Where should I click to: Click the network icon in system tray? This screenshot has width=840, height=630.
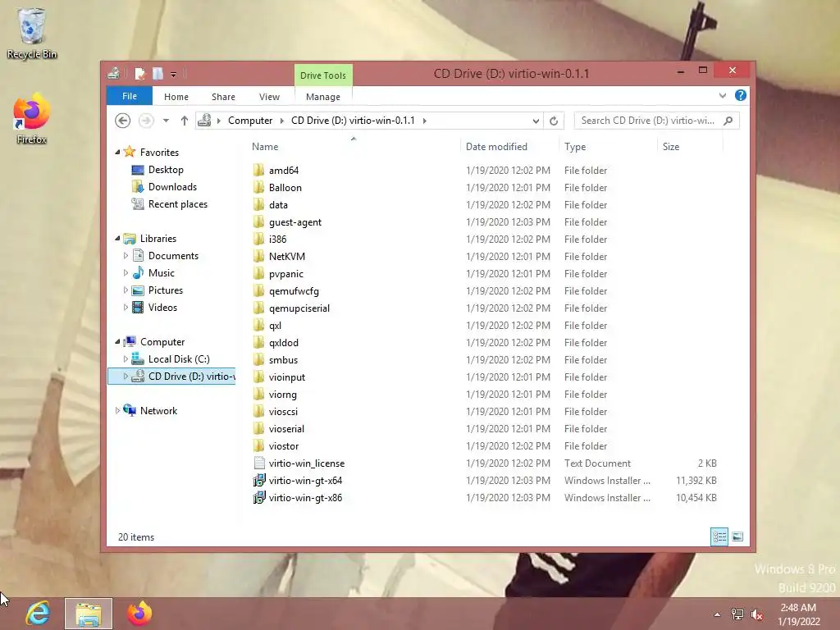737,614
